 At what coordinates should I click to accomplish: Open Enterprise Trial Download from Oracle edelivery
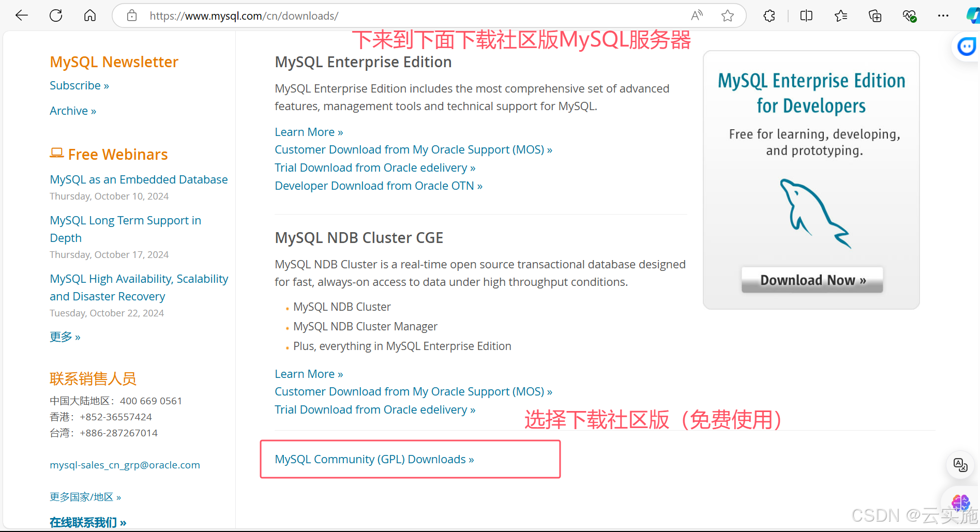pos(375,168)
